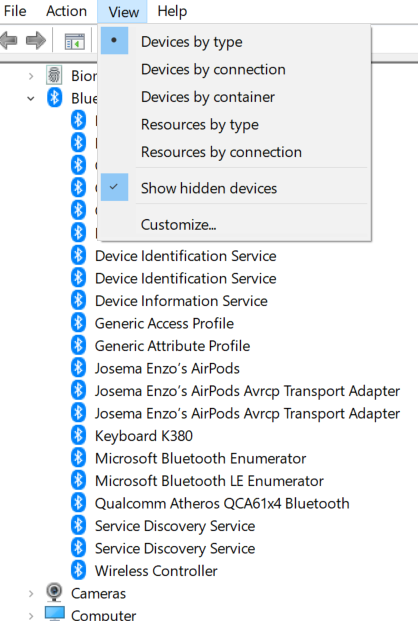Screen dimensions: 418x621
Task: Select Josema Enzo's AirPods device
Action: point(167,368)
